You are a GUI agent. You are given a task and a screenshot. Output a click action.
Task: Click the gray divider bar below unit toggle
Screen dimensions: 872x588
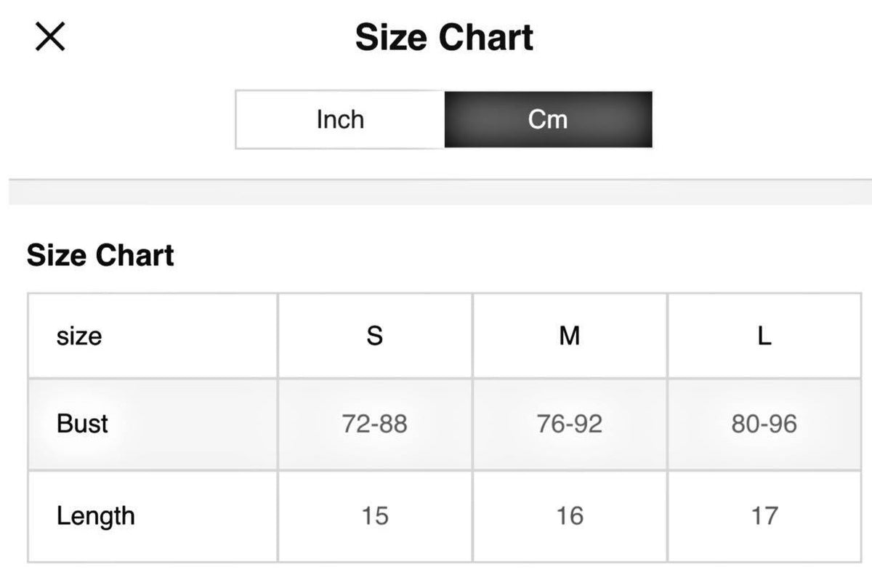click(436, 192)
